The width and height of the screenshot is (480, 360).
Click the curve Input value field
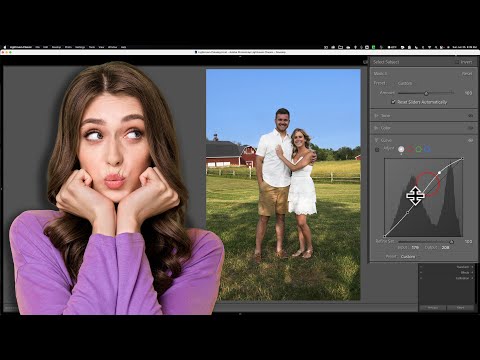[415, 247]
